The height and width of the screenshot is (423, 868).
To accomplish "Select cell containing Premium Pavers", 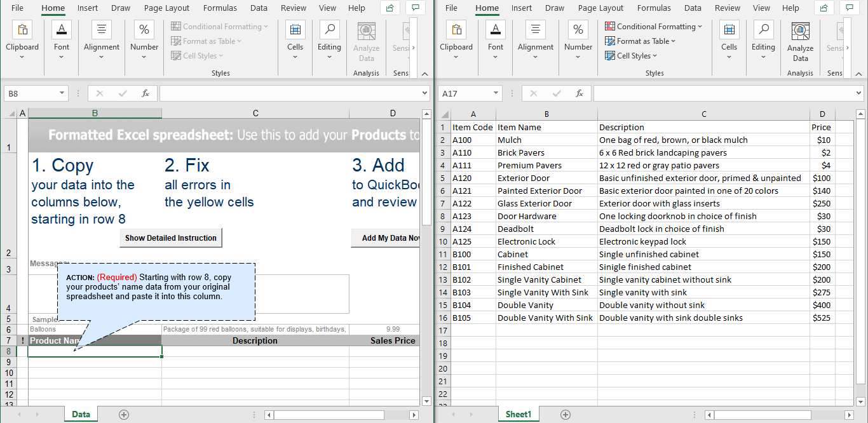I will click(546, 165).
